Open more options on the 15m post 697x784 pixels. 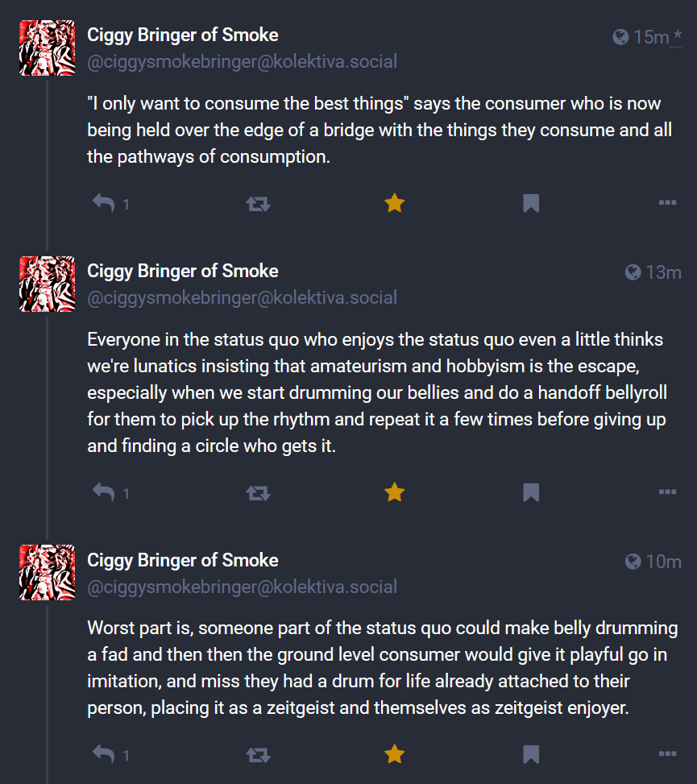[x=666, y=203]
